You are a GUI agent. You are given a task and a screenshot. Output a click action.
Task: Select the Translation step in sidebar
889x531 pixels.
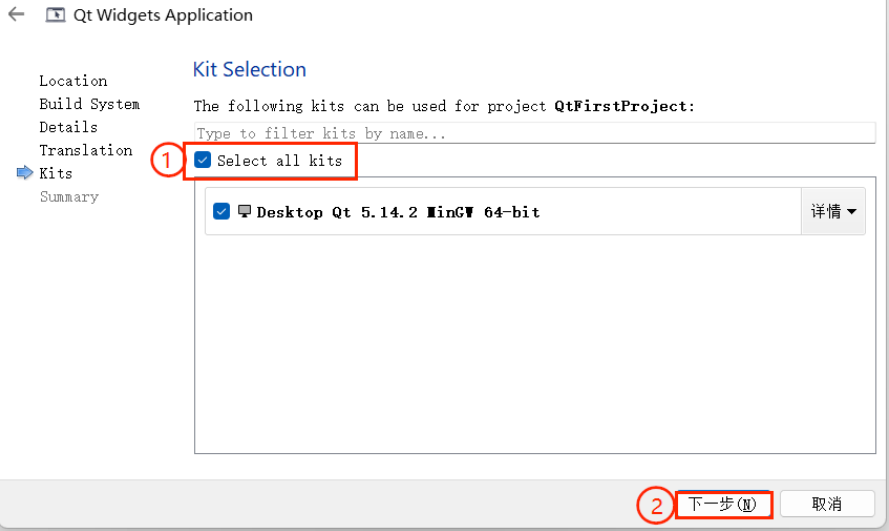pos(86,150)
